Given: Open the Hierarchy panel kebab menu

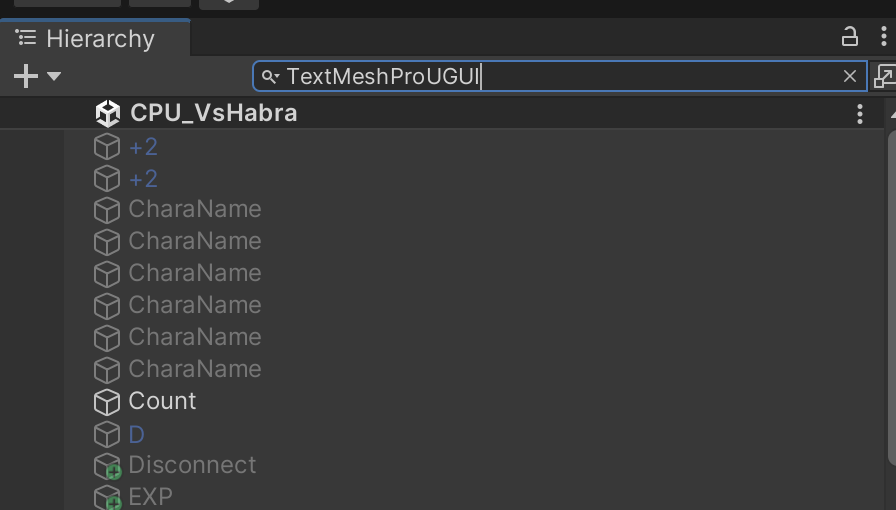Looking at the screenshot, I should click(x=883, y=37).
